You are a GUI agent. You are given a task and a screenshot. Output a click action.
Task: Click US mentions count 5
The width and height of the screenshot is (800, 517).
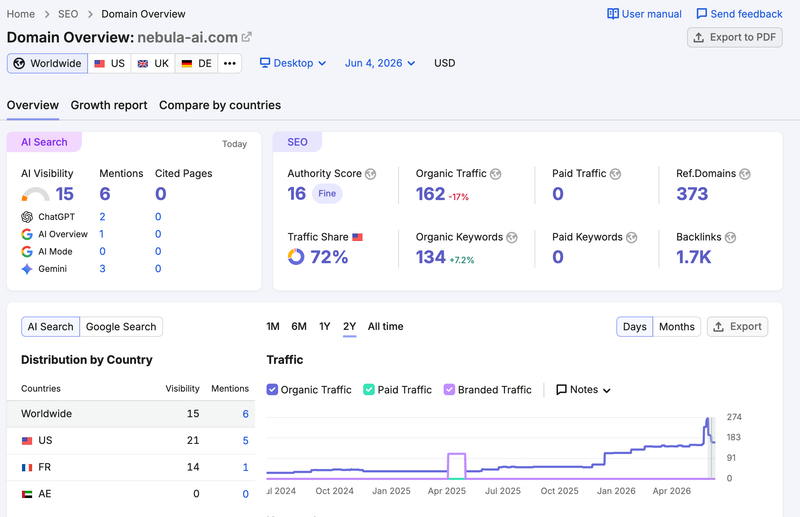tap(245, 440)
